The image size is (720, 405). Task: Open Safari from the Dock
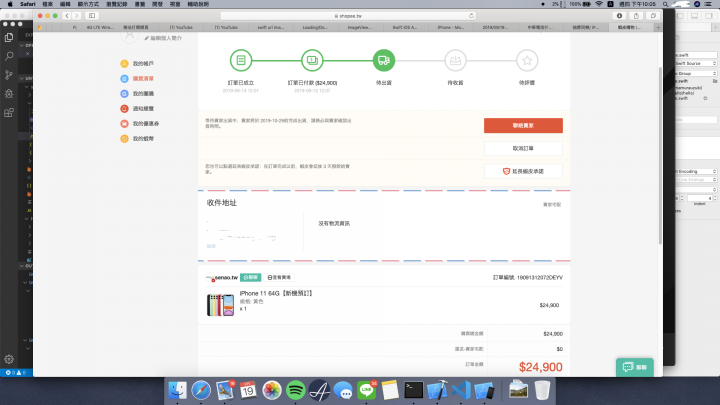pyautogui.click(x=201, y=390)
